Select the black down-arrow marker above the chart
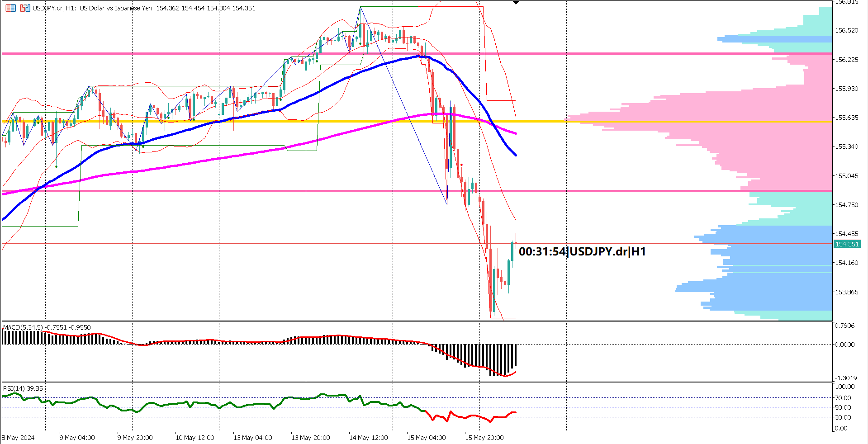The width and height of the screenshot is (868, 444). click(x=516, y=3)
